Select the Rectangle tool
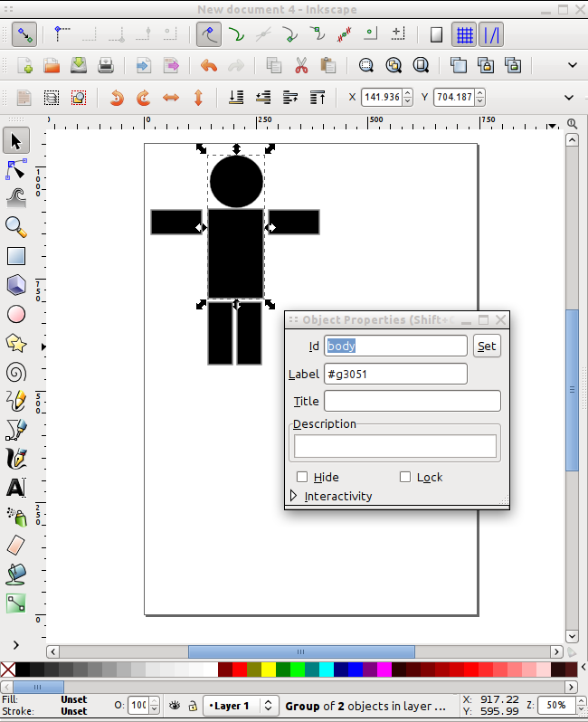 coord(16,256)
